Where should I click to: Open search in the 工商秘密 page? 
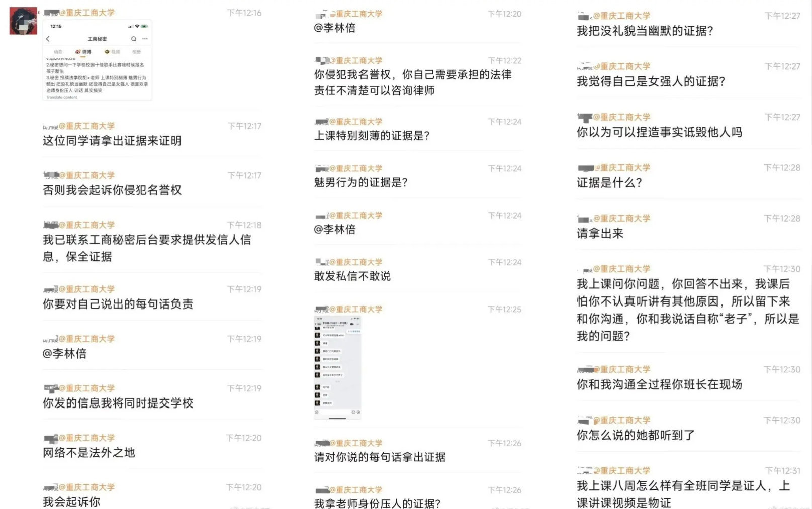click(134, 38)
